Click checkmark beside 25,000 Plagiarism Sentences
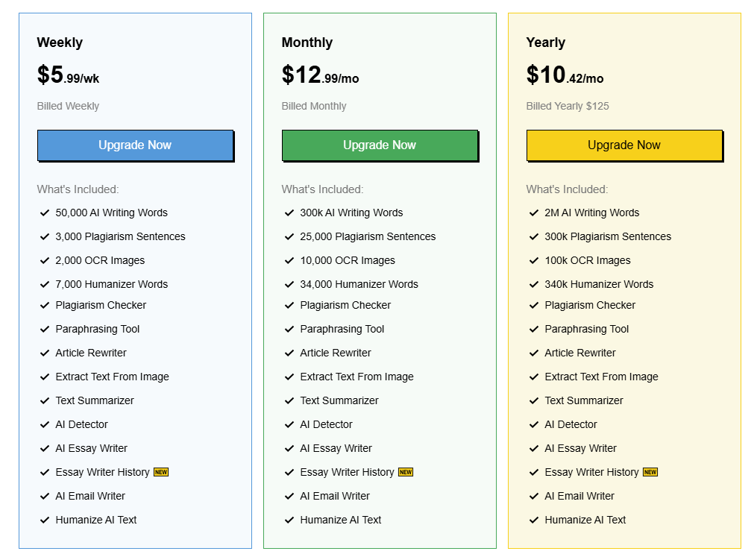The width and height of the screenshot is (754, 560). (289, 236)
